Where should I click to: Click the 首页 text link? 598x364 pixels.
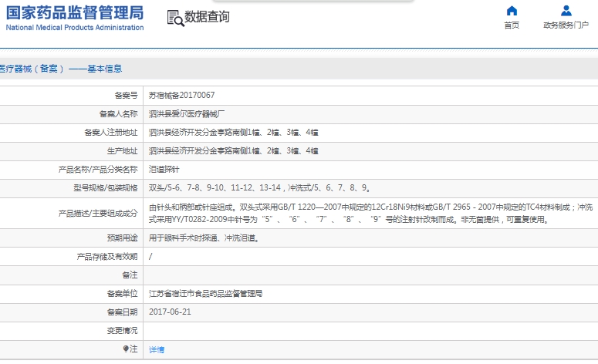[512, 25]
